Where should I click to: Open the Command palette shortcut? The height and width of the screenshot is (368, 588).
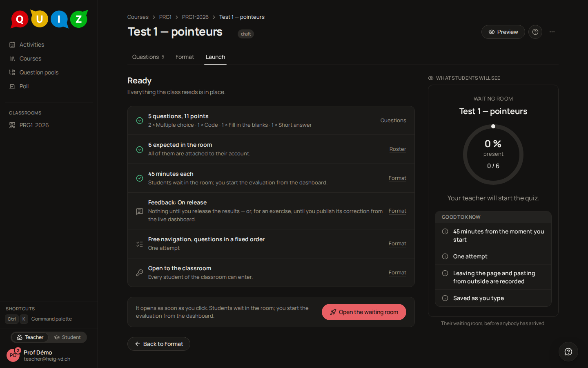39,319
